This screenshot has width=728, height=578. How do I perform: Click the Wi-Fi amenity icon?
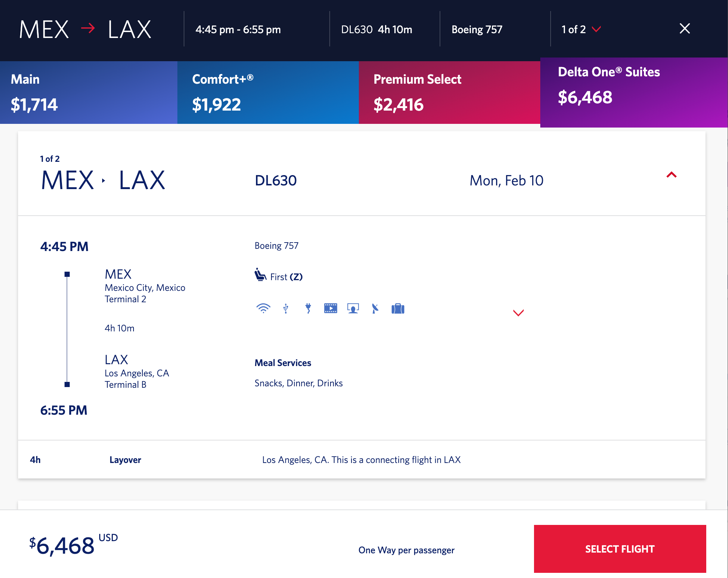[x=263, y=308]
